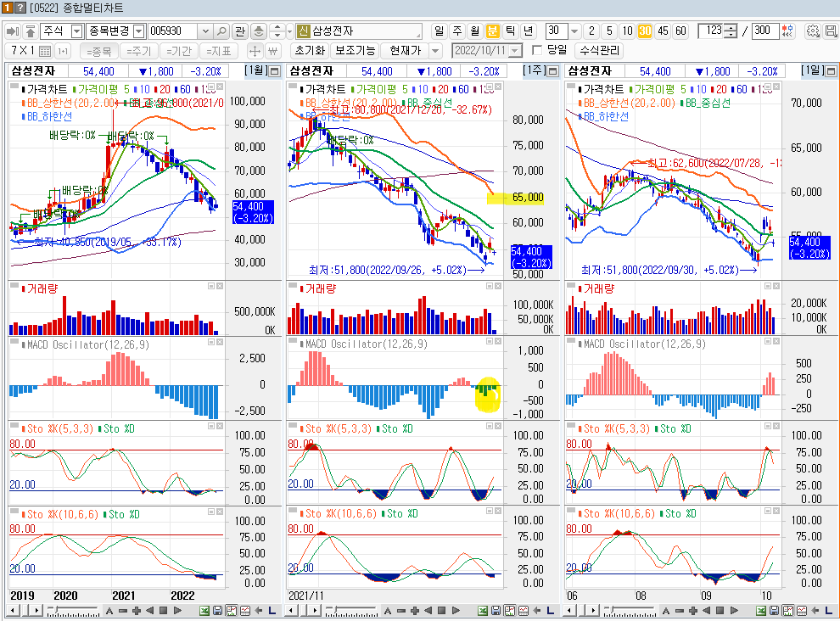Image resolution: width=840 pixels, height=621 pixels.
Task: Toggle the 당일 checkbox
Action: (537, 50)
